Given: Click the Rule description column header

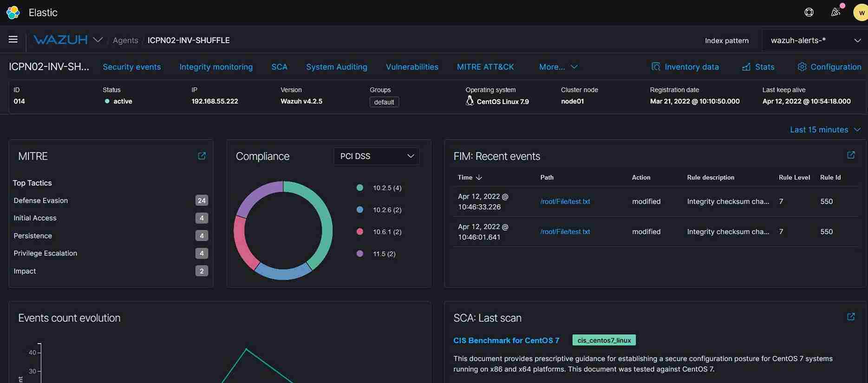Looking at the screenshot, I should 711,177.
